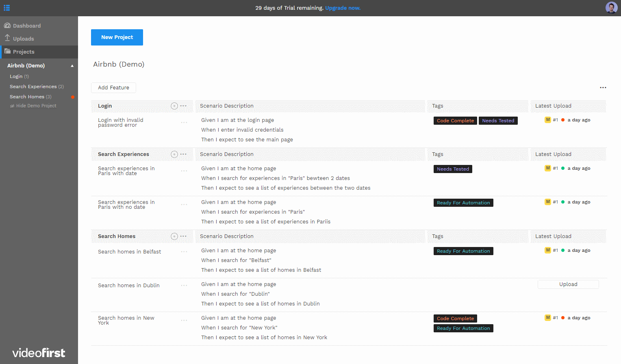Click Ready For Automation tag on Belfast scenario
The height and width of the screenshot is (364, 621).
[x=463, y=251]
